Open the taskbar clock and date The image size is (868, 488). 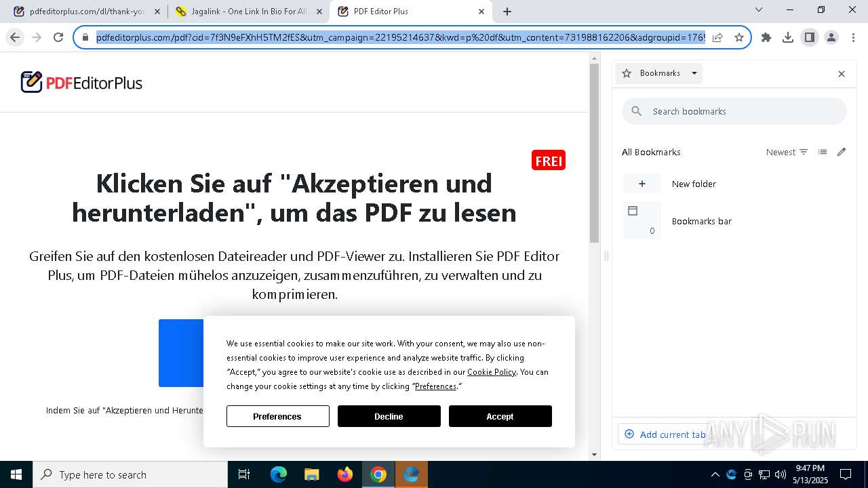(810, 474)
